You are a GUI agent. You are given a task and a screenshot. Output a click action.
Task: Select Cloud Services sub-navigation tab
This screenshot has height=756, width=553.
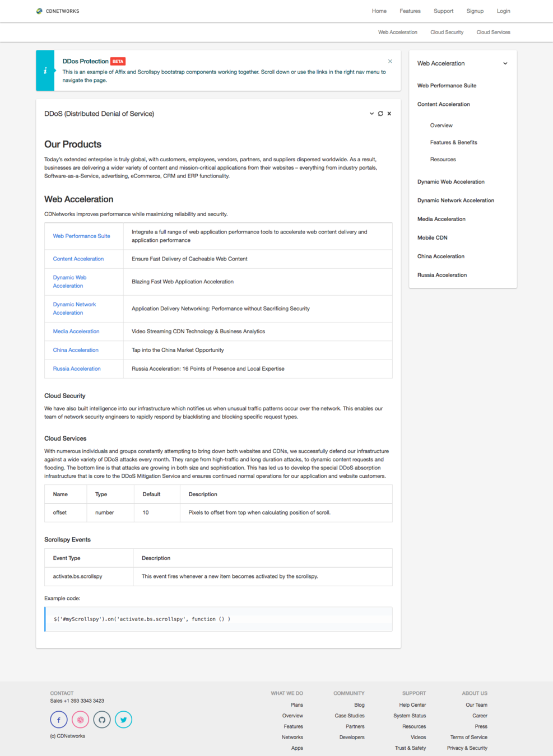pyautogui.click(x=494, y=32)
